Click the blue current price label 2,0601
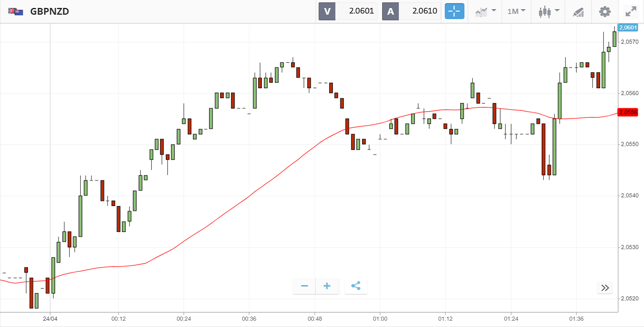 pyautogui.click(x=628, y=28)
